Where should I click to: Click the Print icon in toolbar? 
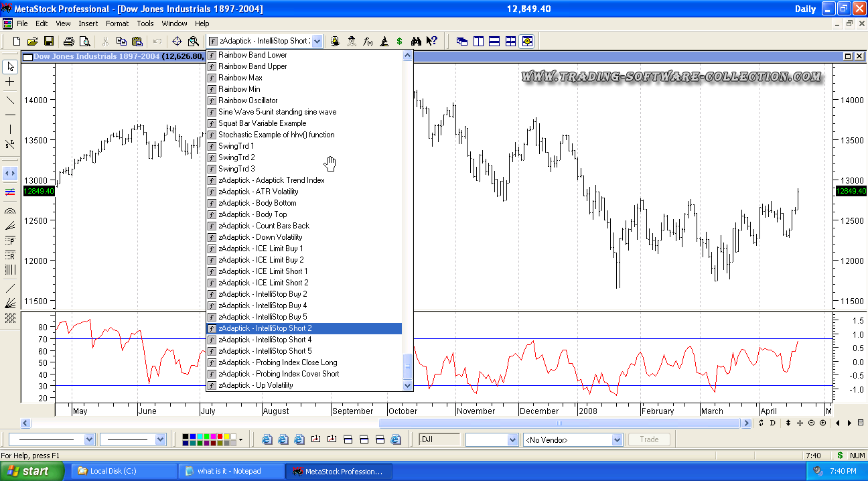pyautogui.click(x=69, y=42)
